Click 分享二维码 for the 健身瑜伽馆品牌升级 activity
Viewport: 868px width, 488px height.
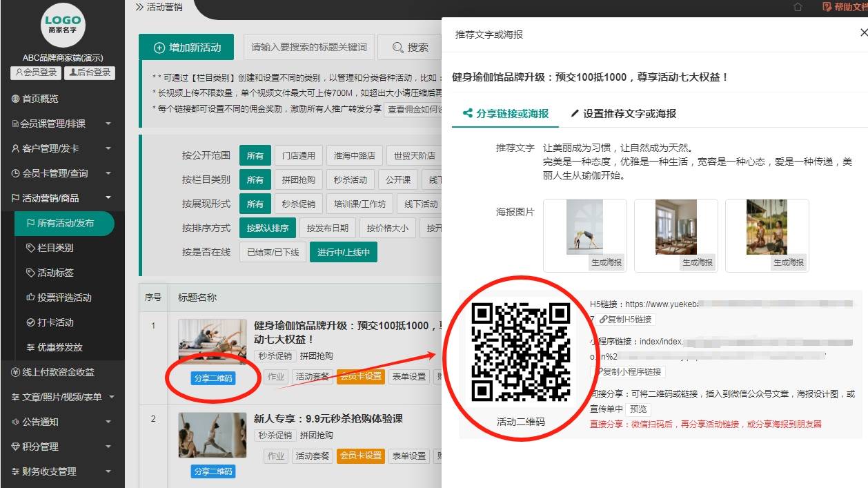(213, 378)
